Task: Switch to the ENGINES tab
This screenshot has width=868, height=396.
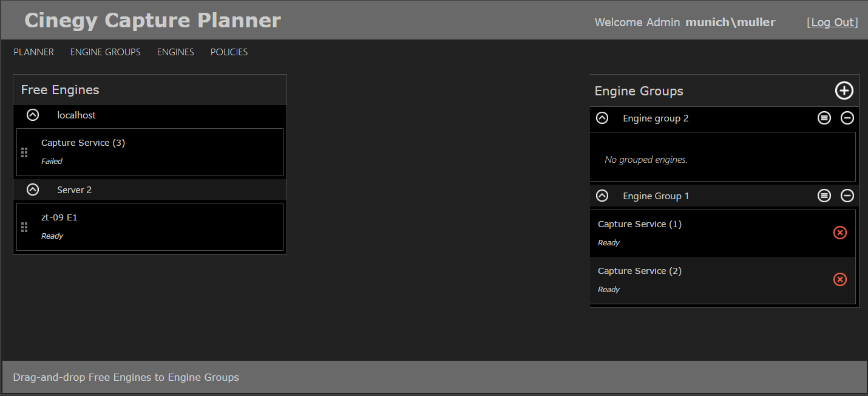Action: point(175,52)
